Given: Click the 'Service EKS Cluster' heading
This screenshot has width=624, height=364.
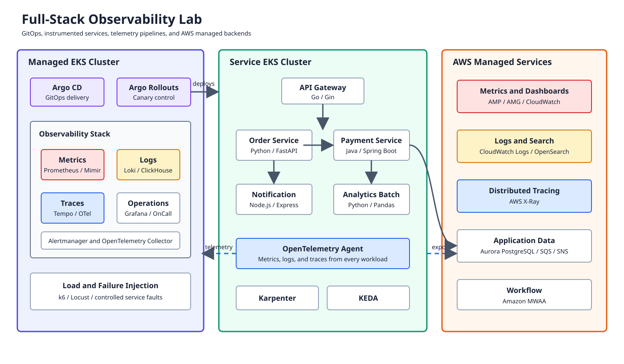Looking at the screenshot, I should [270, 62].
